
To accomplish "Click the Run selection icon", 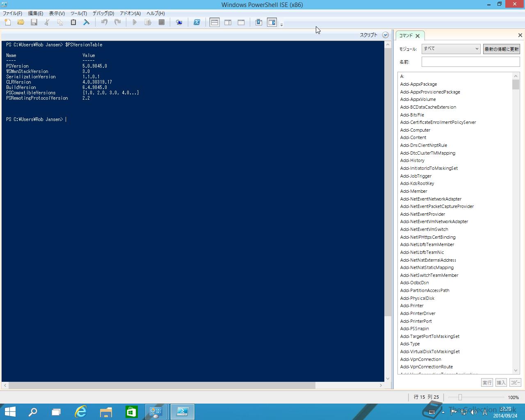I will (148, 22).
